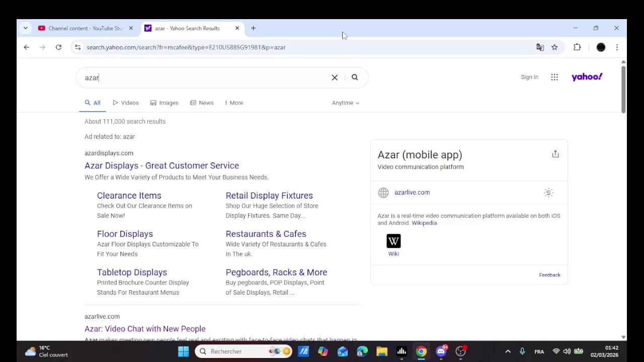The image size is (644, 362).
Task: Click the Yahoo search magnifier button
Action: (x=355, y=77)
